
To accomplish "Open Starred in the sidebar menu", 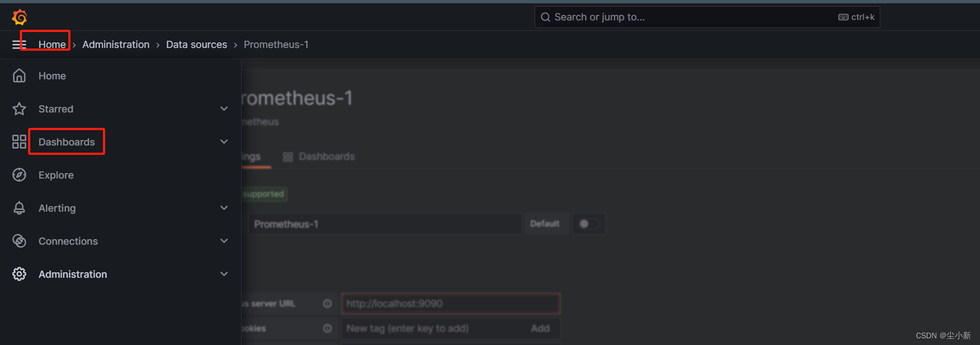I will pyautogui.click(x=56, y=109).
